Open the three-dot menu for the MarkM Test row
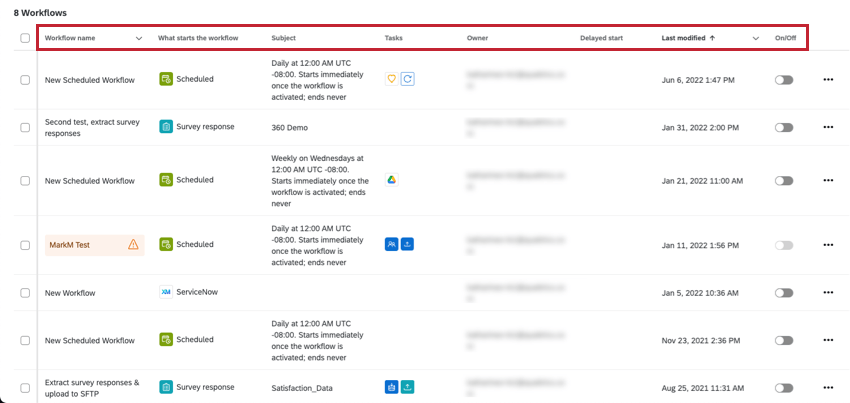Screen dimensions: 850x403 (x=828, y=245)
